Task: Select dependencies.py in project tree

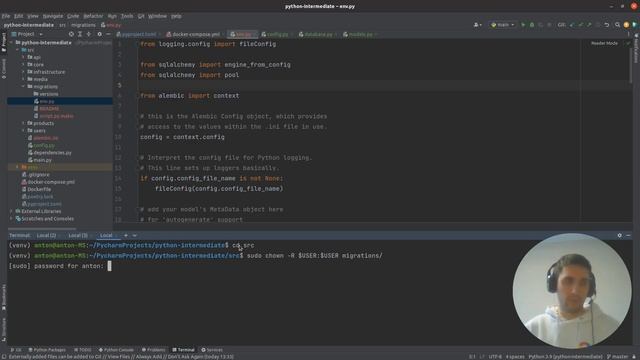Action: tap(49, 153)
